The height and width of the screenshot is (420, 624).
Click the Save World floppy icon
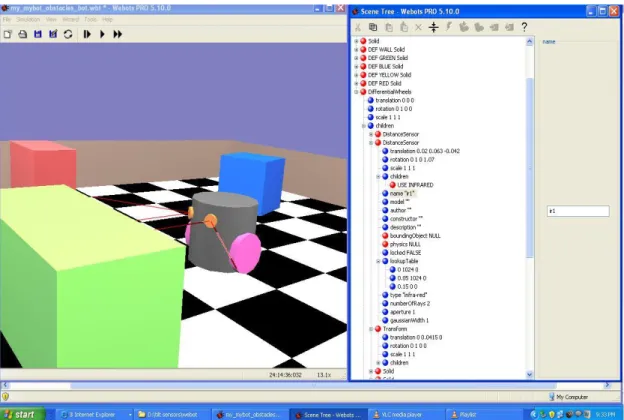coord(38,34)
